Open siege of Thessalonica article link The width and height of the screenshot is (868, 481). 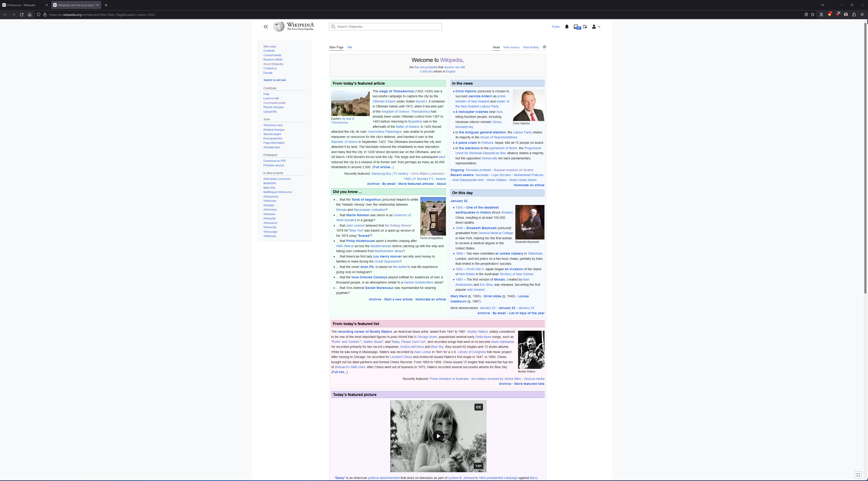396,91
